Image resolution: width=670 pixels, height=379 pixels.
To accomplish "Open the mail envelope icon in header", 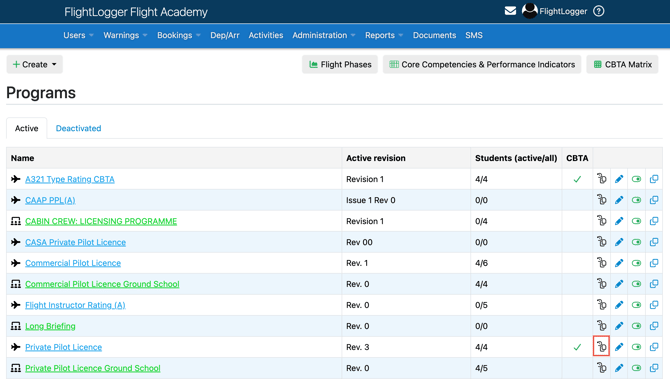I will point(510,11).
